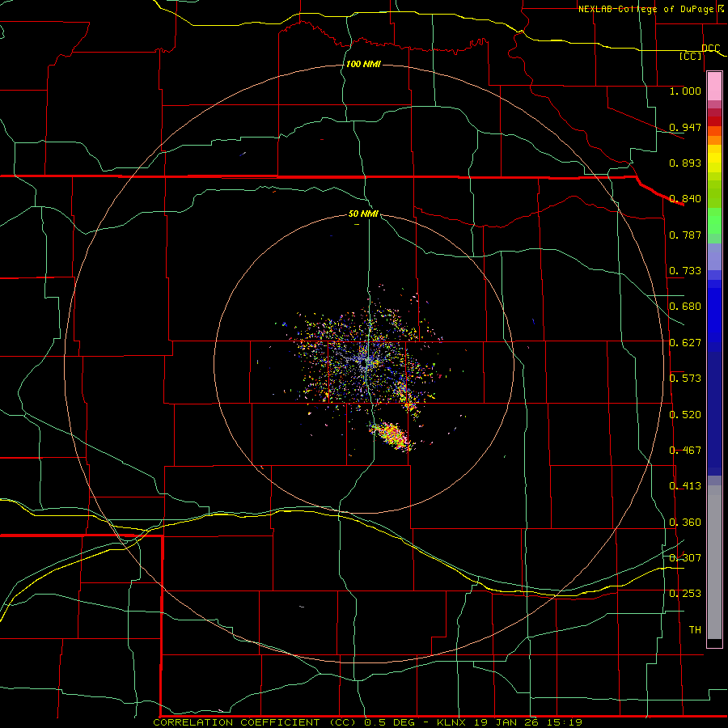Click the 0.787 legend value
728x728 pixels.
click(x=685, y=235)
